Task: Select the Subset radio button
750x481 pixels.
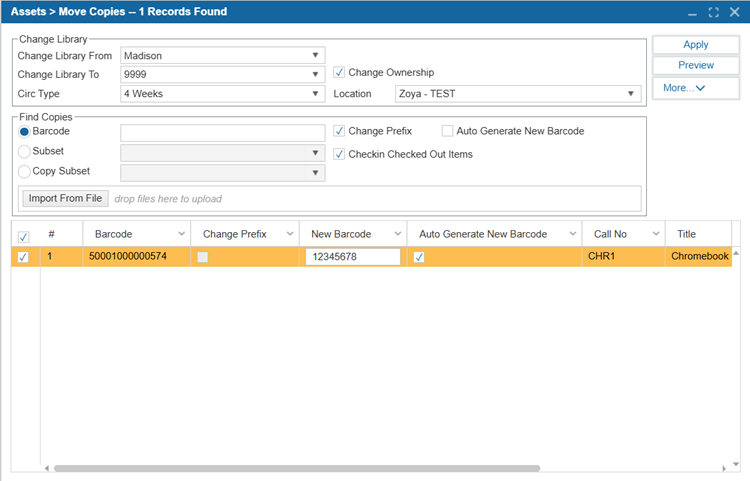Action: click(24, 152)
